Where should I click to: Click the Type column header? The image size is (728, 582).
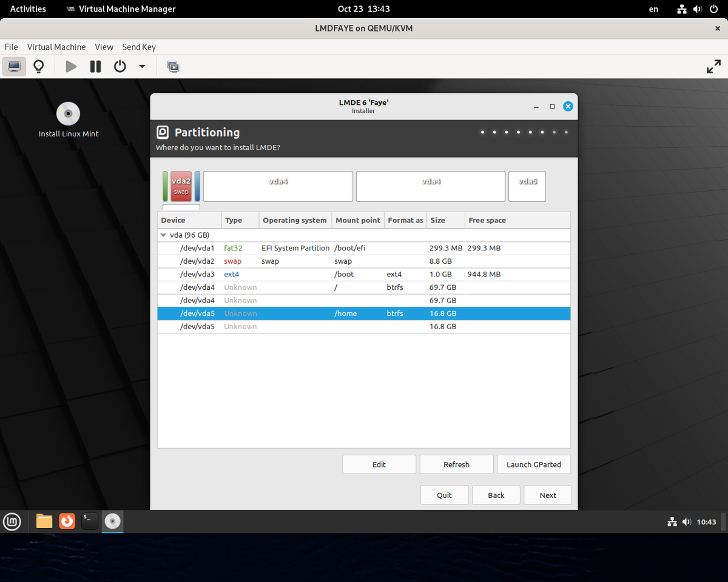[x=240, y=220]
